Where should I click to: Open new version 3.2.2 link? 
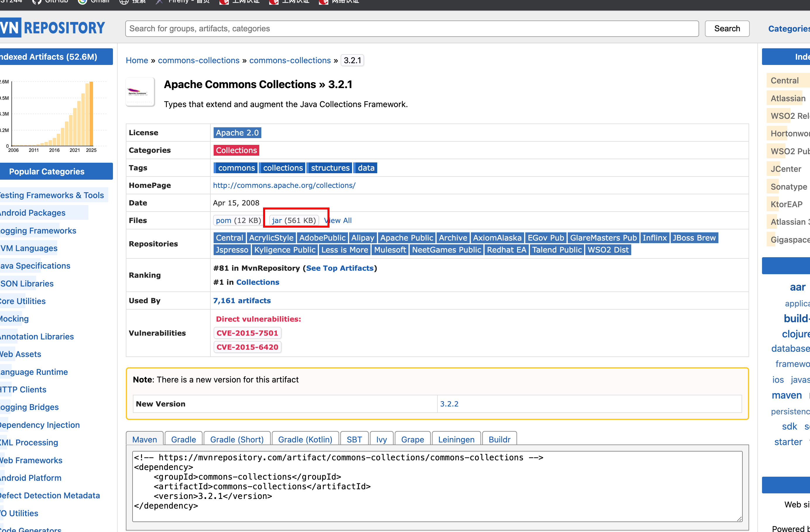(x=449, y=404)
